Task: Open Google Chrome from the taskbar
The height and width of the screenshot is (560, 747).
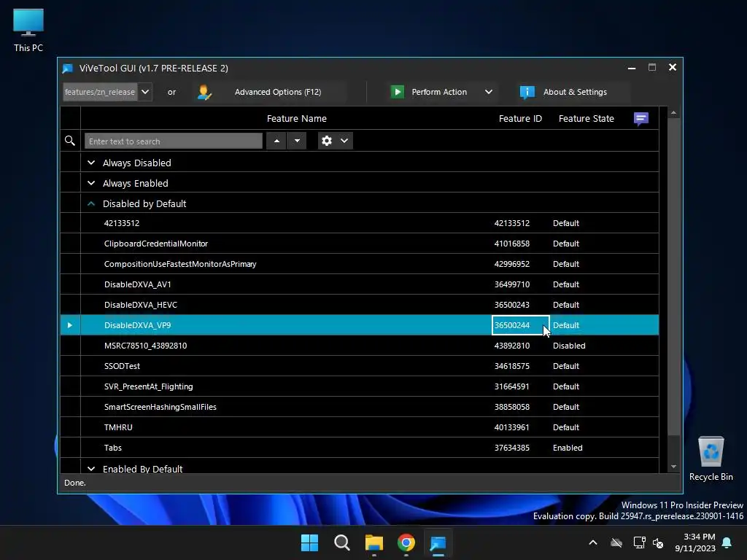Action: pos(406,542)
